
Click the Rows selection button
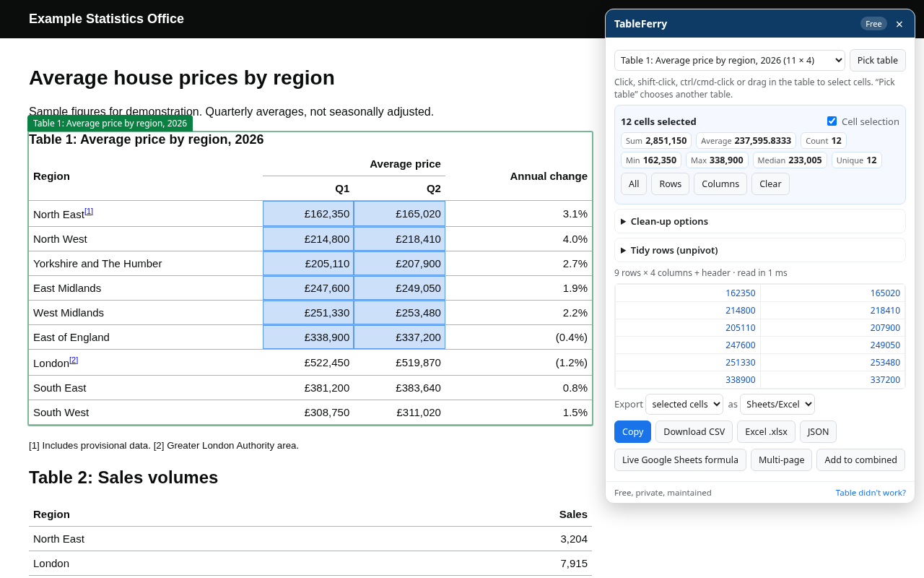pos(670,184)
